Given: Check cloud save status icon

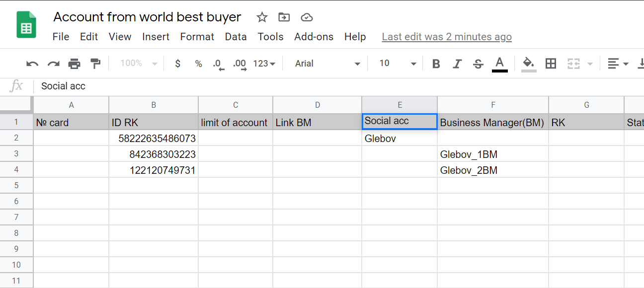Looking at the screenshot, I should tap(307, 17).
